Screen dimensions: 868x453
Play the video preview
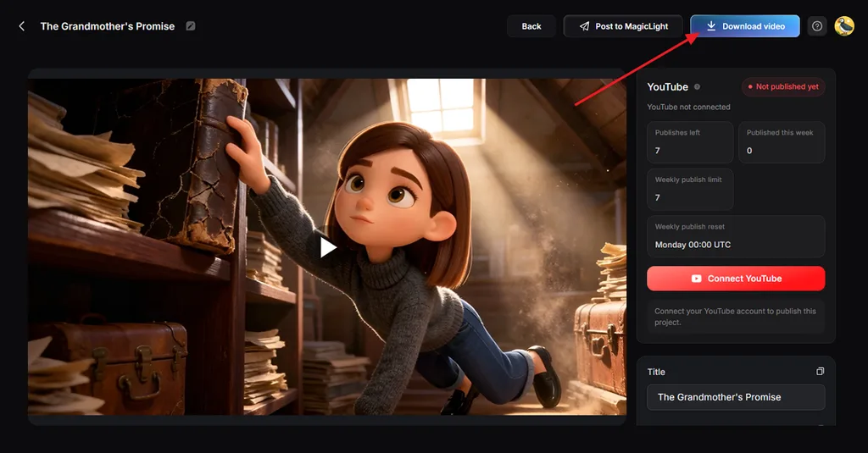click(x=328, y=247)
